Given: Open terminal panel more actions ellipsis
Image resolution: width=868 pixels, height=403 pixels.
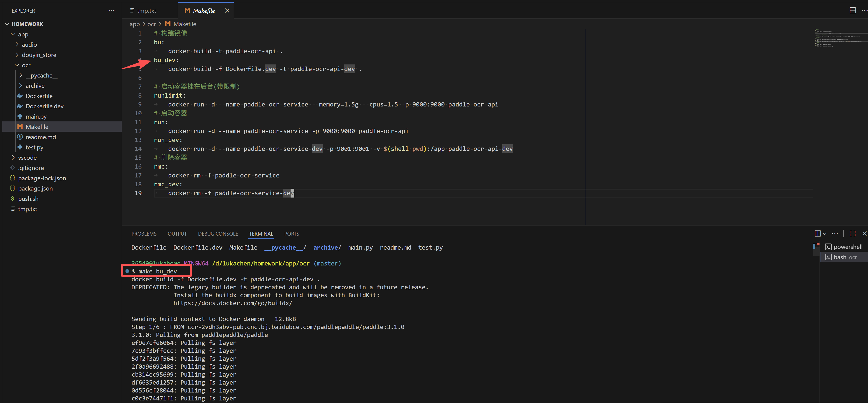Looking at the screenshot, I should point(835,233).
